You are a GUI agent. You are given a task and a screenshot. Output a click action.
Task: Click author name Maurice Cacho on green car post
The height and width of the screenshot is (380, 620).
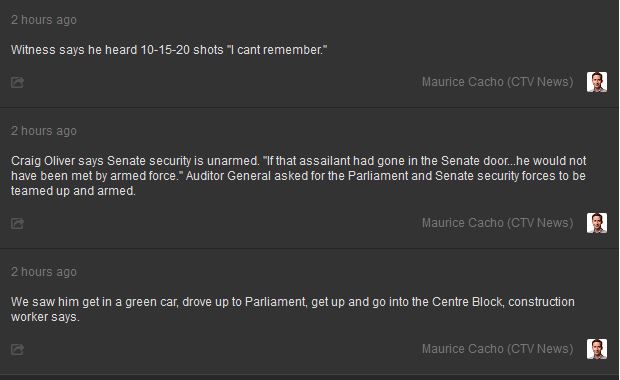[x=497, y=349]
